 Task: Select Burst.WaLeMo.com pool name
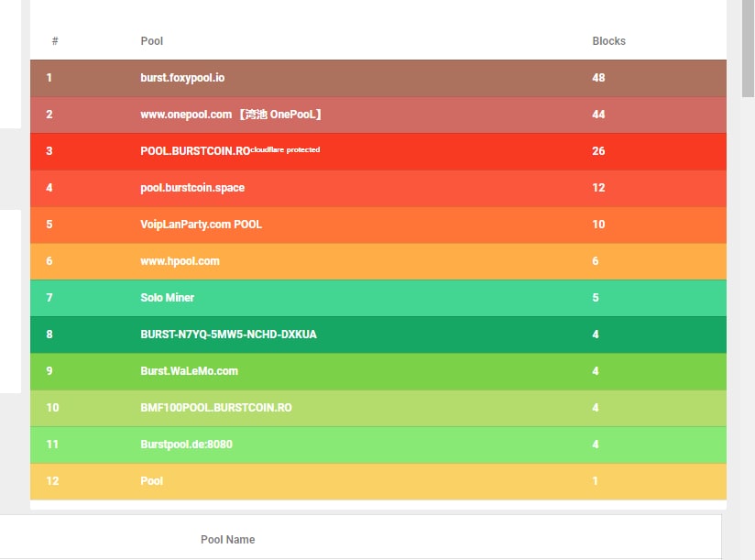pos(190,371)
